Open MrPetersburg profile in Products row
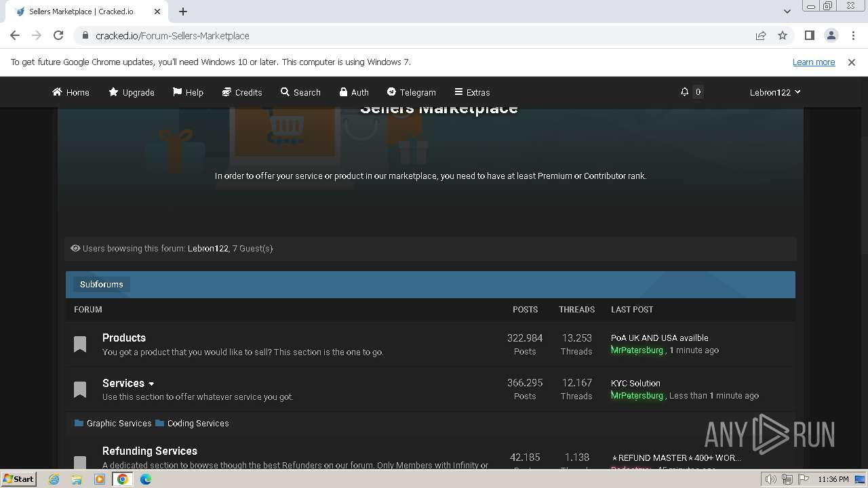This screenshot has height=488, width=868. 637,350
